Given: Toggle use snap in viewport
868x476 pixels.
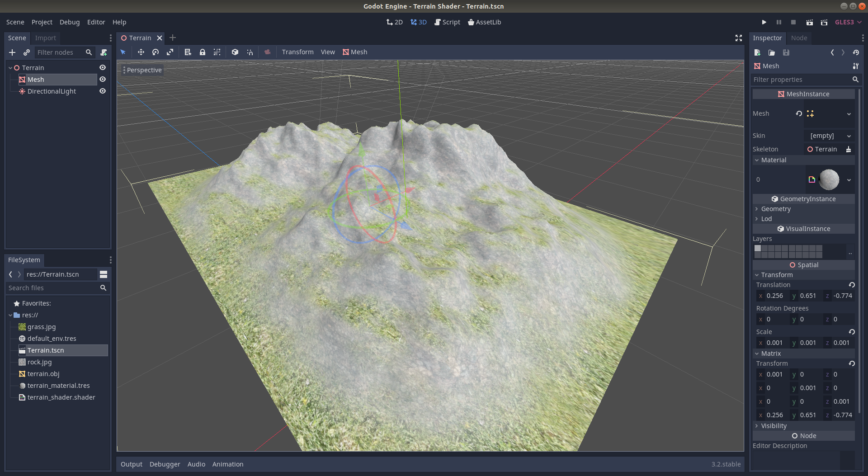Looking at the screenshot, I should (x=250, y=52).
